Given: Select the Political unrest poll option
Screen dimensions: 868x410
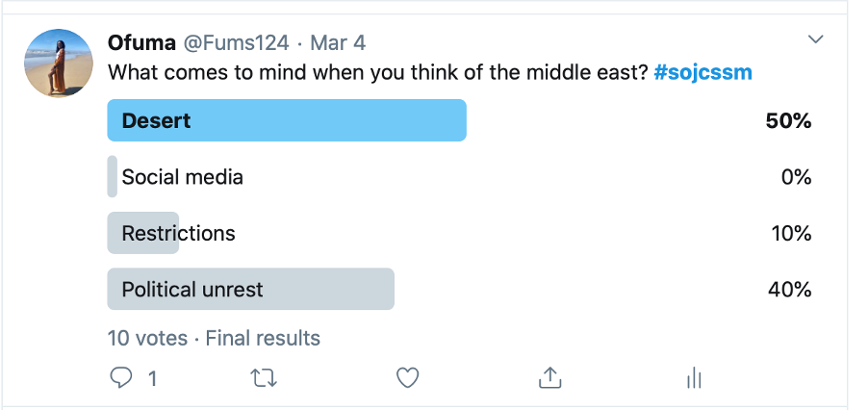Looking at the screenshot, I should pos(192,289).
